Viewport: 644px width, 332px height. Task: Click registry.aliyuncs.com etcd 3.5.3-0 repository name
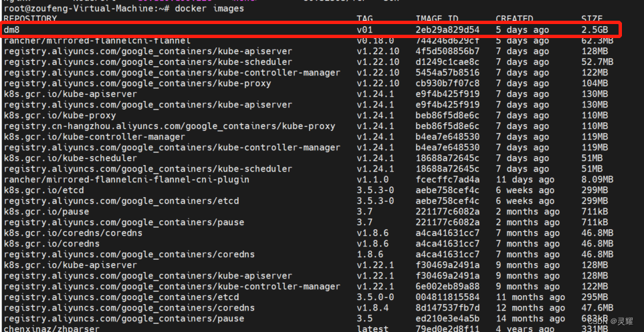pos(121,200)
